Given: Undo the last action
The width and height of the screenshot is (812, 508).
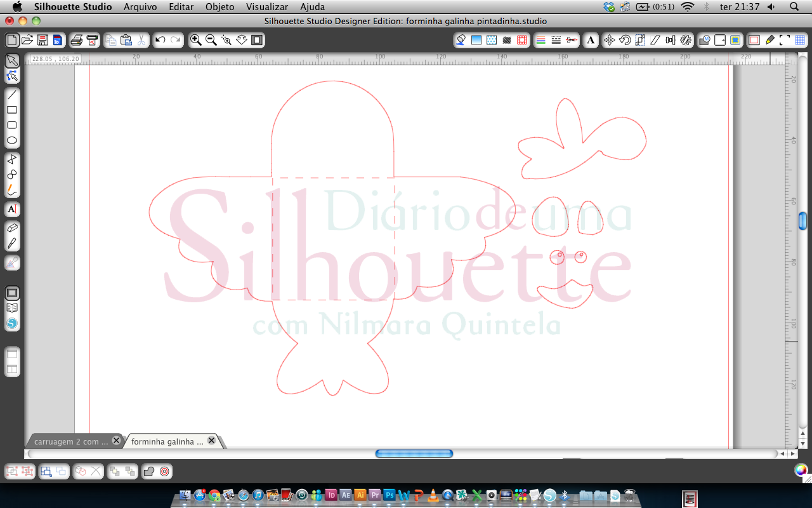Looking at the screenshot, I should pyautogui.click(x=160, y=40).
